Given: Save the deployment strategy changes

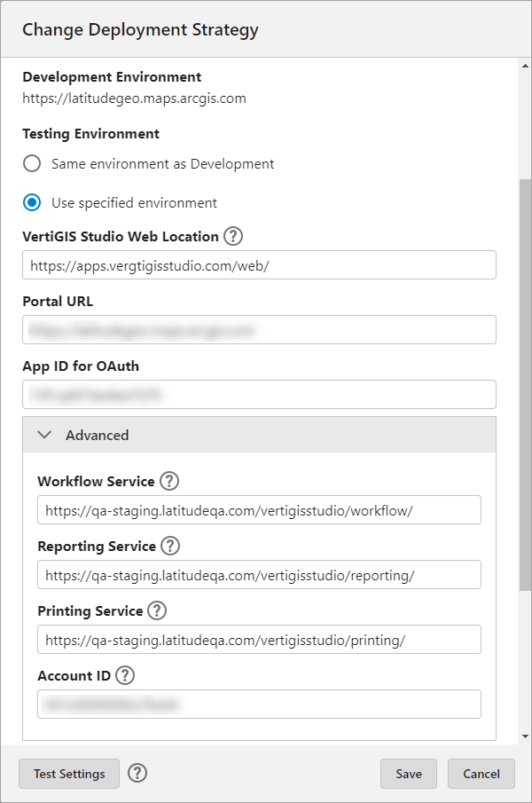Looking at the screenshot, I should 409,774.
